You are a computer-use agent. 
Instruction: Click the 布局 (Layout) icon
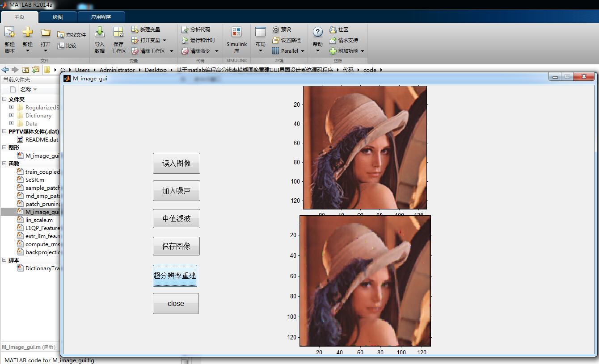[261, 32]
